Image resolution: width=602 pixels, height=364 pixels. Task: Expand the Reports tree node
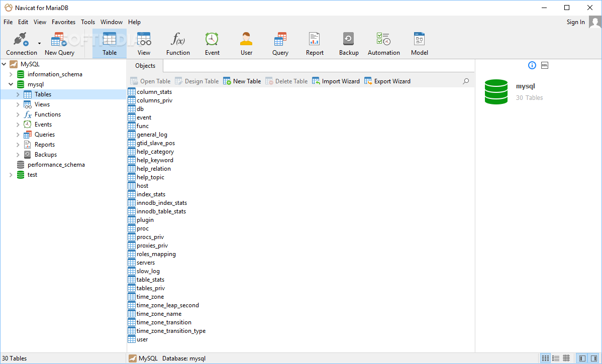18,145
